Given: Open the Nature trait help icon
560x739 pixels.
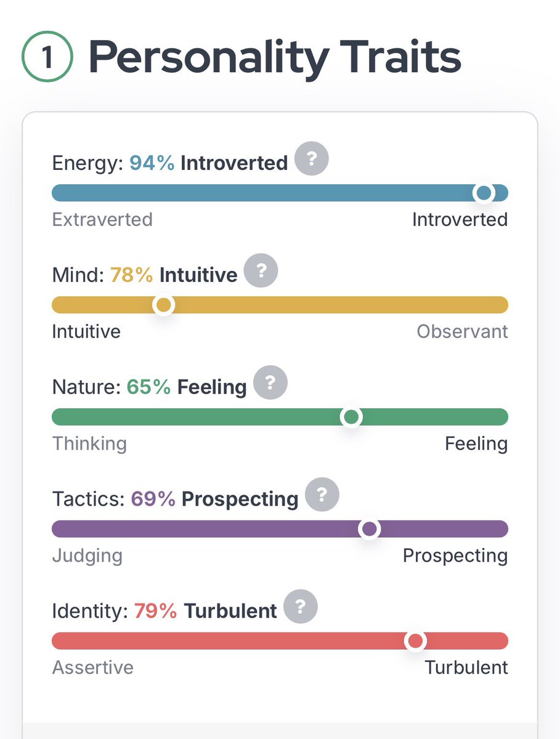Looking at the screenshot, I should 270,383.
